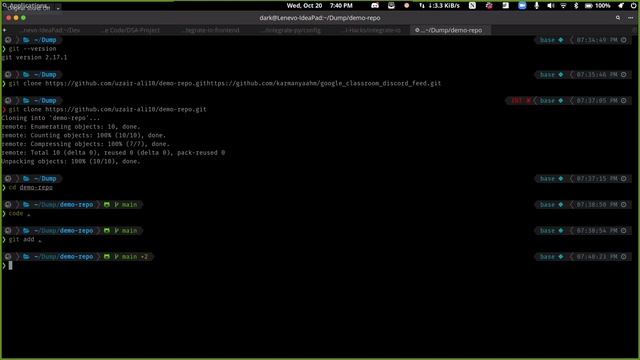640x360 pixels.
Task: Click the microphone tray icon
Action: 537,6
